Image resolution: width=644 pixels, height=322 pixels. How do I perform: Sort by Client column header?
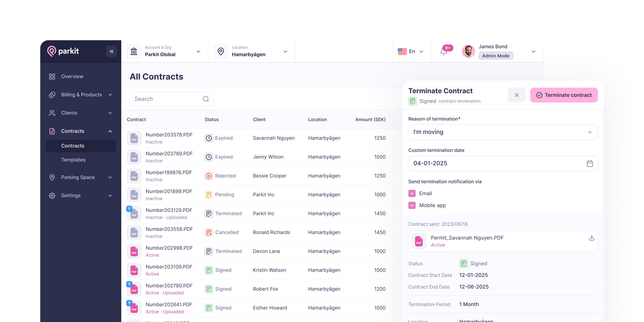tap(259, 119)
